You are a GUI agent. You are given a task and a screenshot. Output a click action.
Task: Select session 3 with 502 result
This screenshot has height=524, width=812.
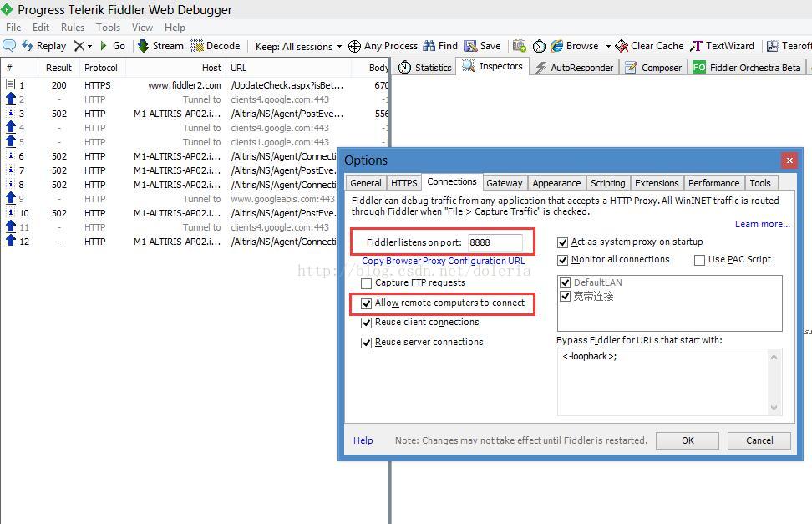(x=195, y=114)
